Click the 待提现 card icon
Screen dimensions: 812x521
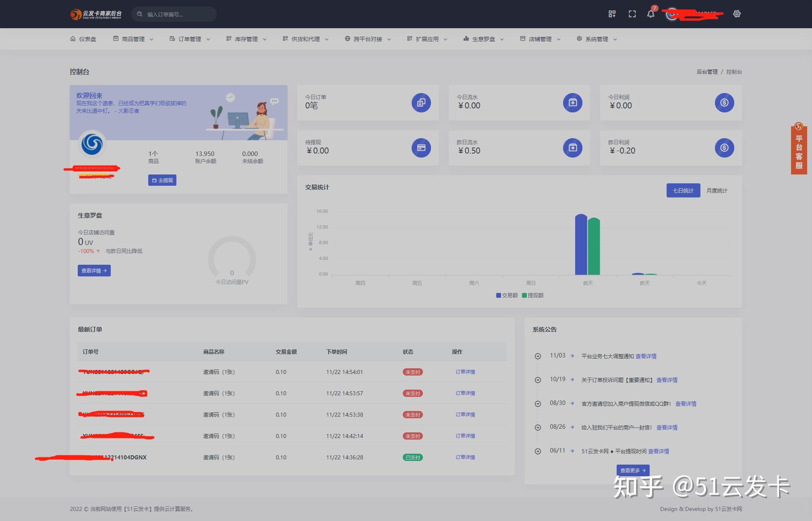click(x=421, y=148)
